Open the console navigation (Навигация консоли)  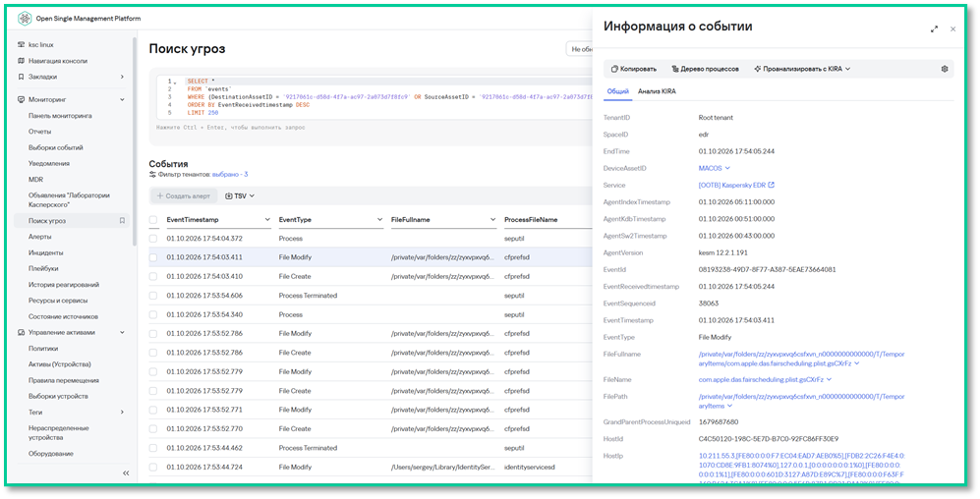pyautogui.click(x=57, y=61)
